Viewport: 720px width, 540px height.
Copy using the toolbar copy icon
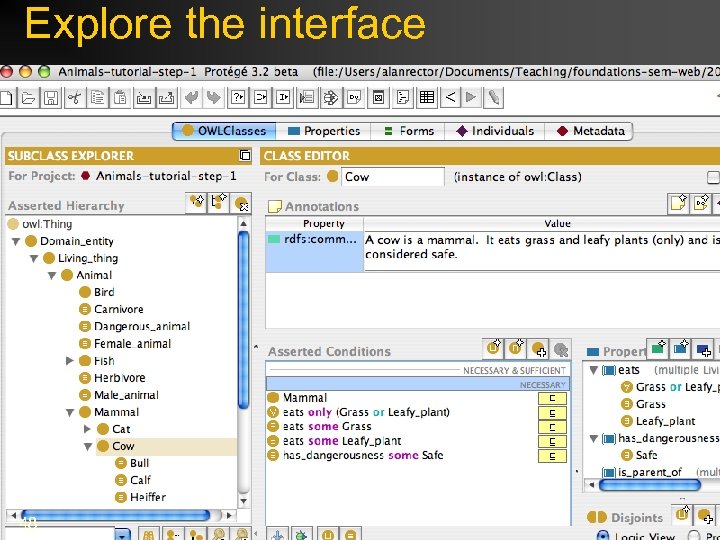click(x=97, y=98)
